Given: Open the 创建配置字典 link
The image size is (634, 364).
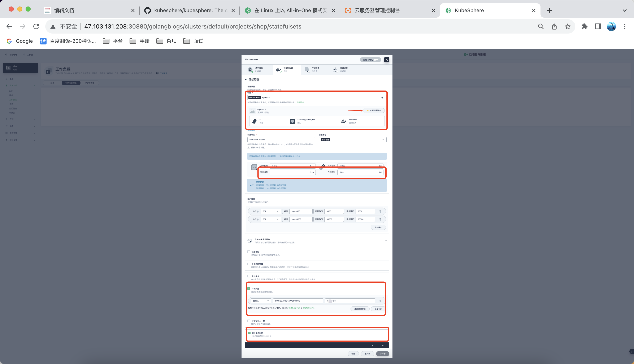Looking at the screenshot, I should click(294, 308).
